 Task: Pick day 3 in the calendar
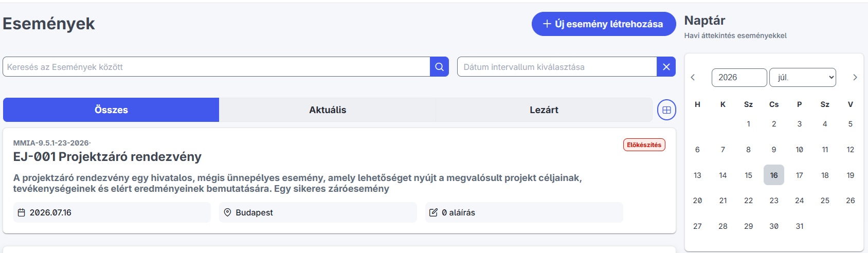pyautogui.click(x=800, y=124)
